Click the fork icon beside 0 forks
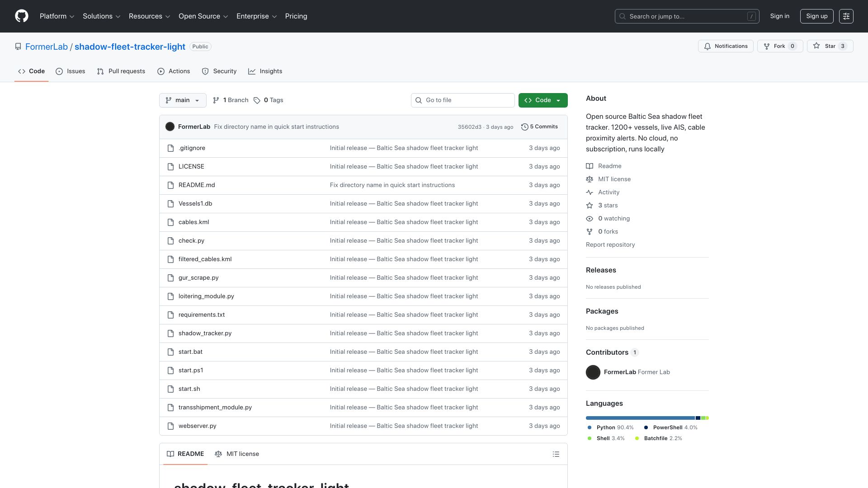868x488 pixels. (590, 232)
